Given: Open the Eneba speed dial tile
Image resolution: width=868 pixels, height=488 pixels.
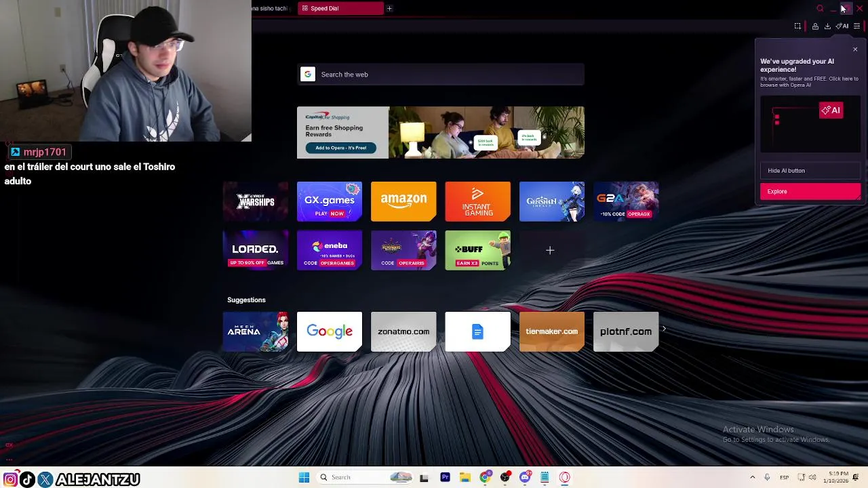Looking at the screenshot, I should [x=330, y=250].
